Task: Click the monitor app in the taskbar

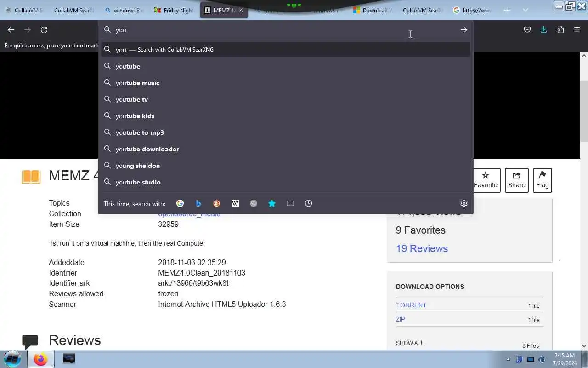Action: (69, 359)
